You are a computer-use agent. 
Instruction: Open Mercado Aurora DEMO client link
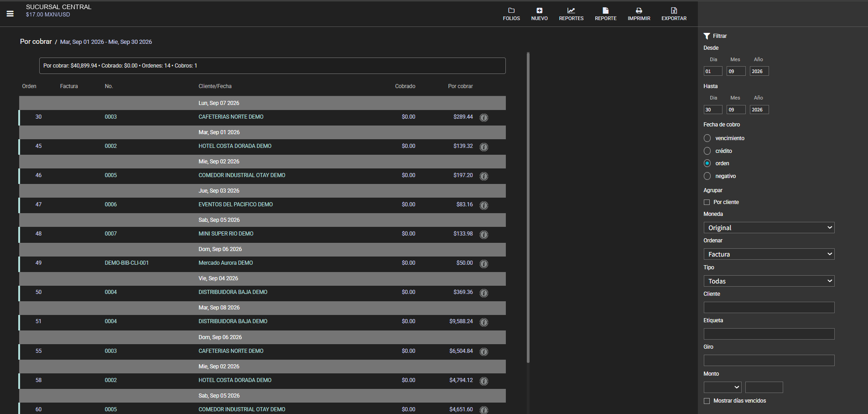pyautogui.click(x=226, y=263)
